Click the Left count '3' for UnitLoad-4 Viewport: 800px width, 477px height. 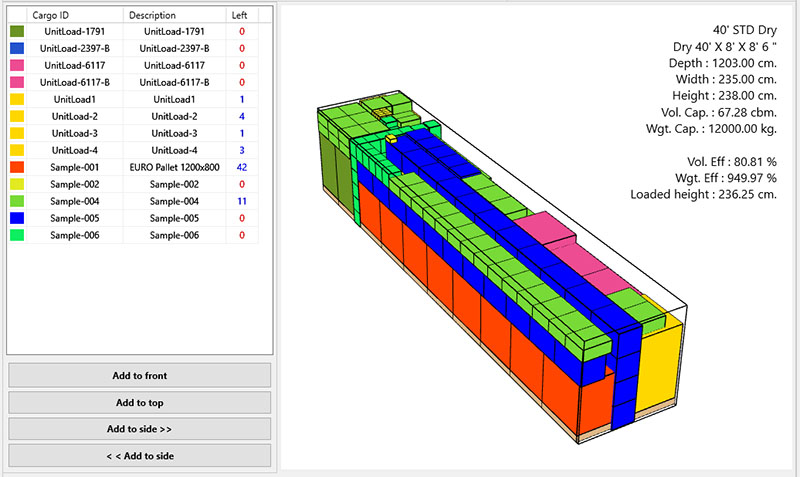pos(242,150)
